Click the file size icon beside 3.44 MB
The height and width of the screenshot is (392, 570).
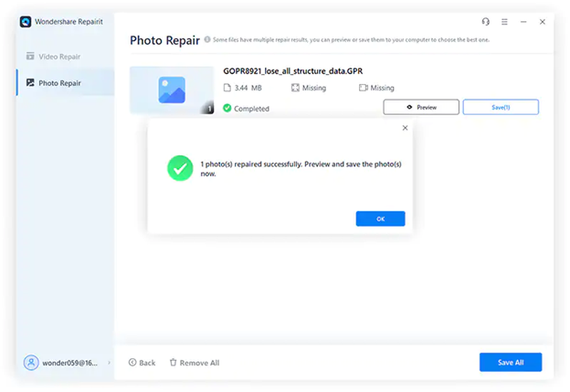227,88
